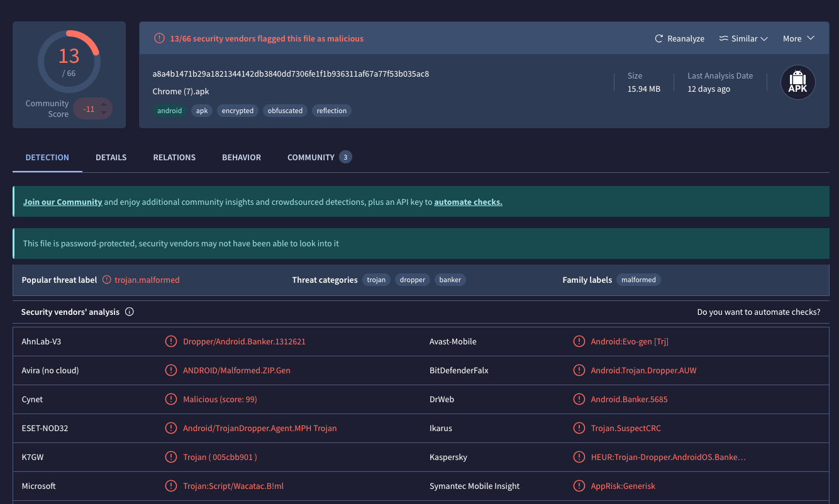
Task: Open the Similar dropdown menu
Action: pyautogui.click(x=743, y=39)
